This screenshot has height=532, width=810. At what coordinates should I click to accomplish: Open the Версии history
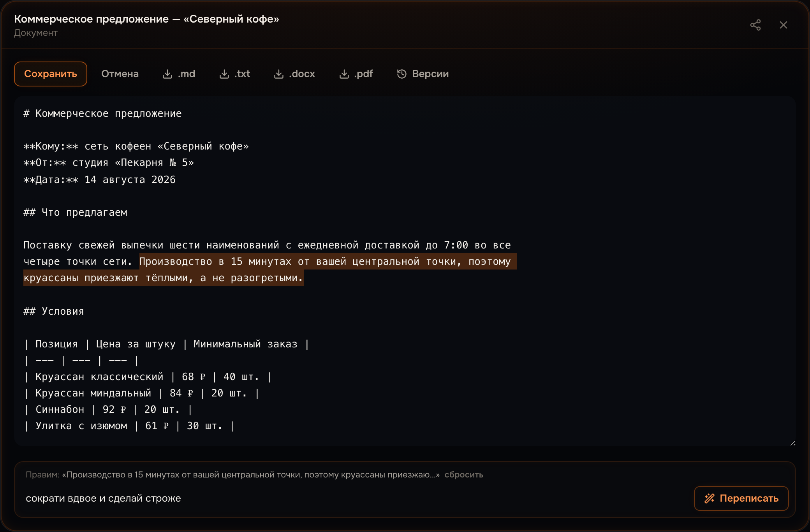(423, 74)
